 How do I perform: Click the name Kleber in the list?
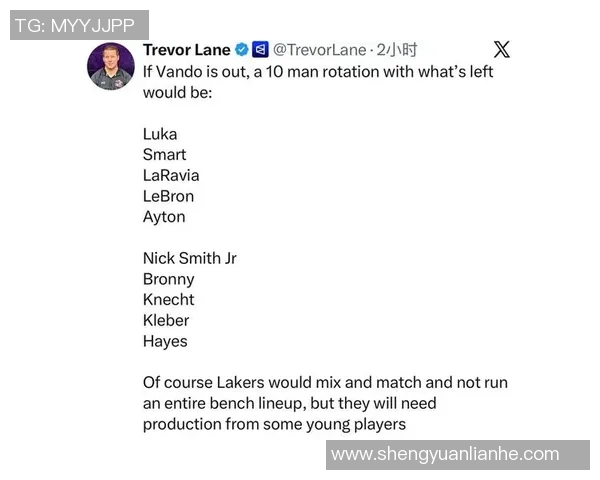pyautogui.click(x=166, y=320)
